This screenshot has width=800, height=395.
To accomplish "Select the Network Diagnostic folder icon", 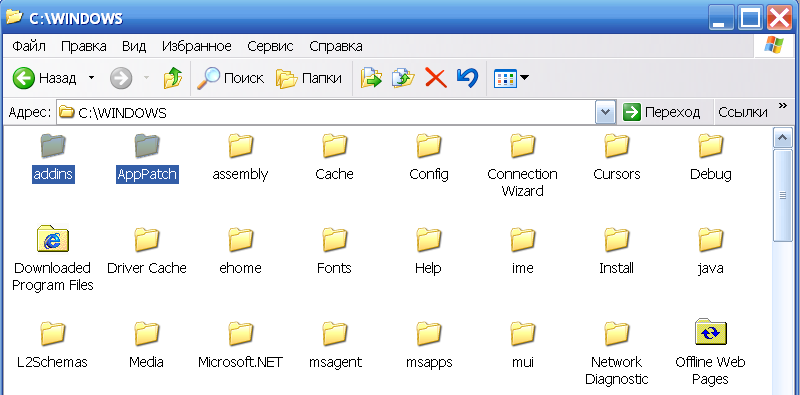I will pyautogui.click(x=616, y=334).
